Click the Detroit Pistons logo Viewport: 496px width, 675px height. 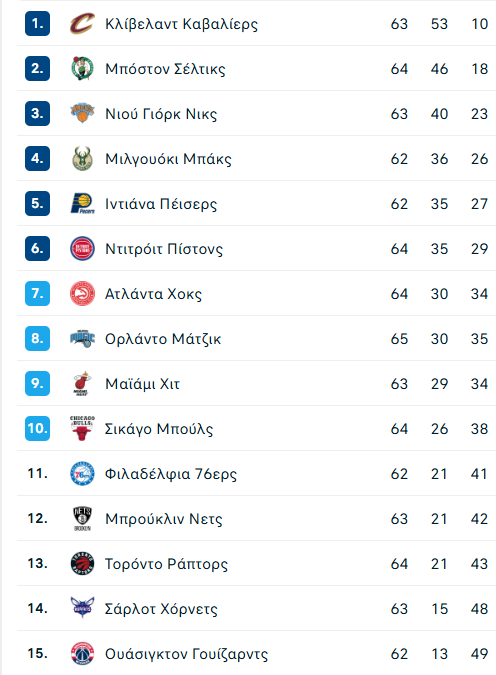click(82, 248)
